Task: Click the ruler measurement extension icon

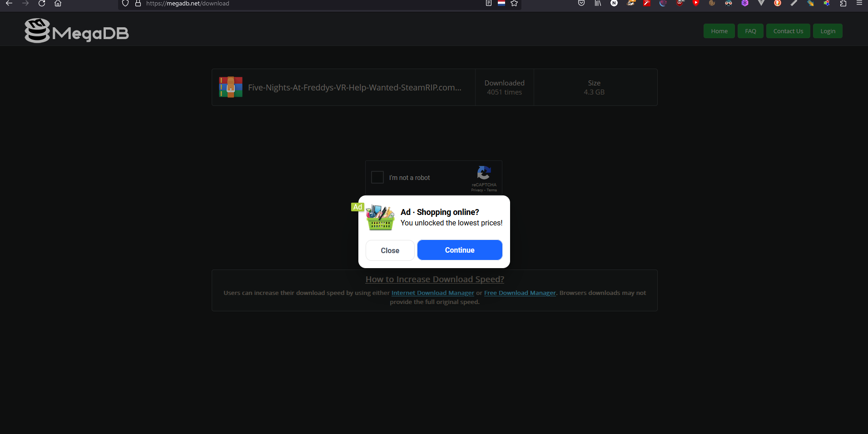Action: tap(794, 4)
